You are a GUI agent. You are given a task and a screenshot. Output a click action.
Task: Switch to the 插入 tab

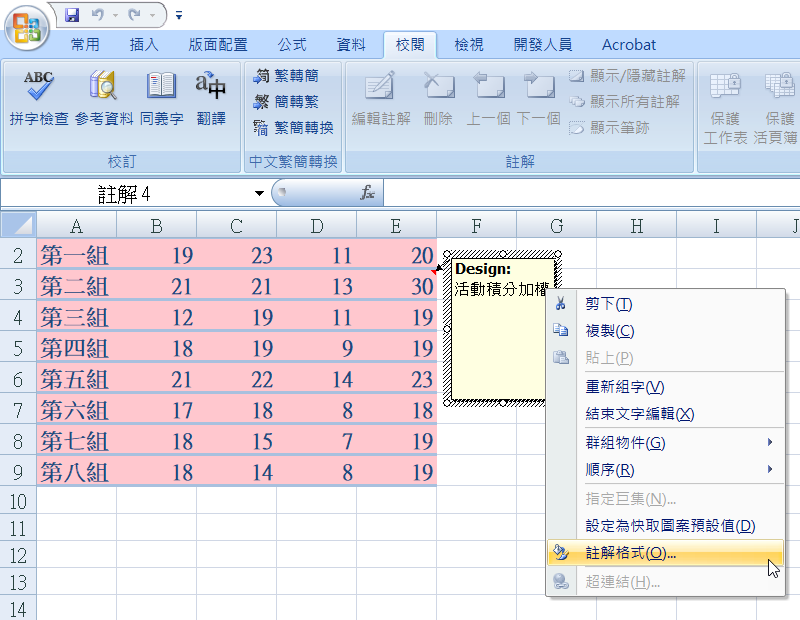[144, 45]
